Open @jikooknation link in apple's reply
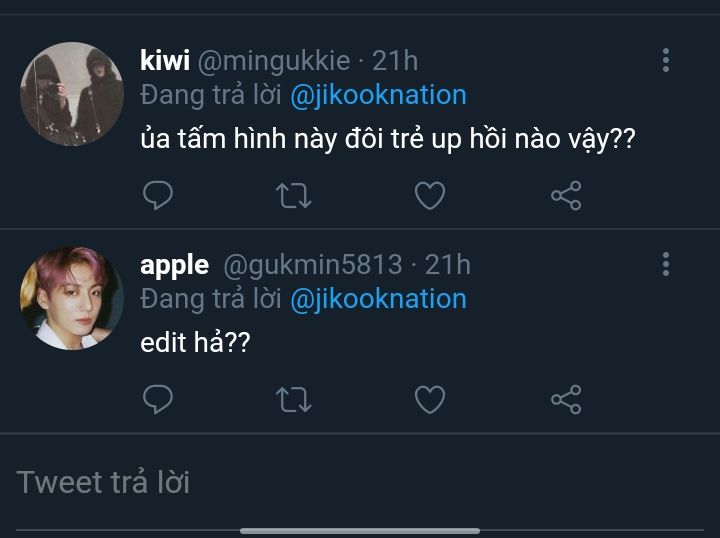Screen dimensions: 720x538 [378, 298]
